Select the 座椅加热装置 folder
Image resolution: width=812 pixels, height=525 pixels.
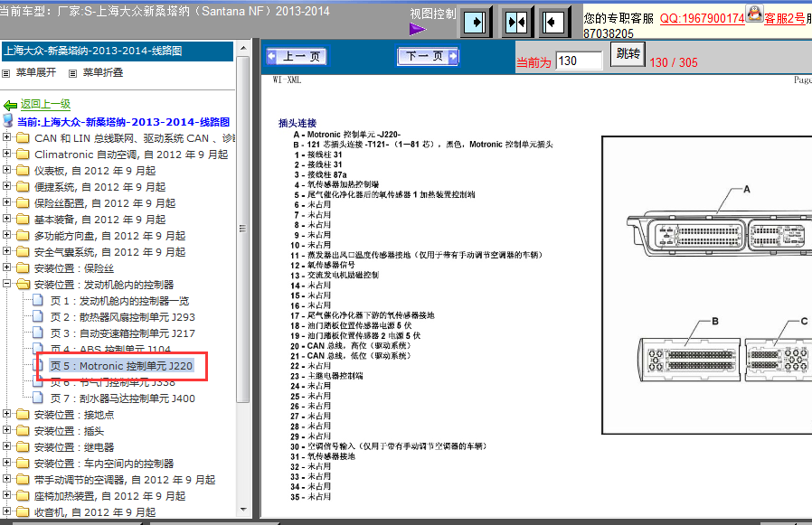[109, 496]
